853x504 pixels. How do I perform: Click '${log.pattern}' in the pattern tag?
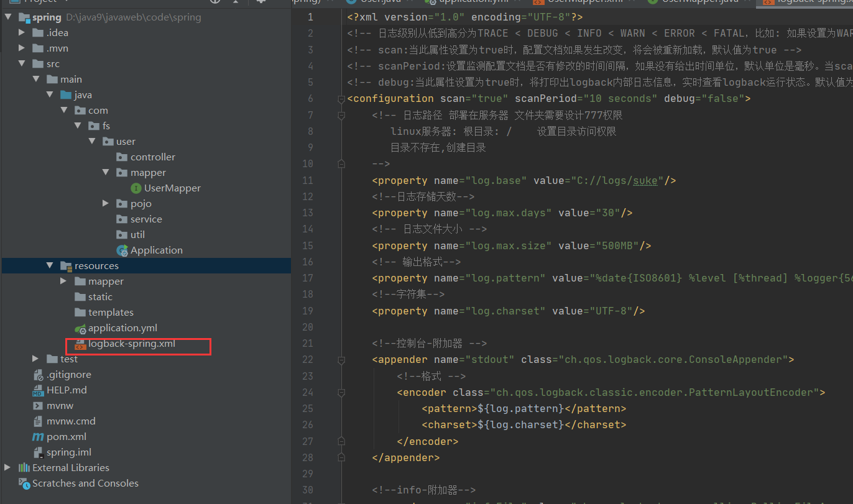(520, 409)
